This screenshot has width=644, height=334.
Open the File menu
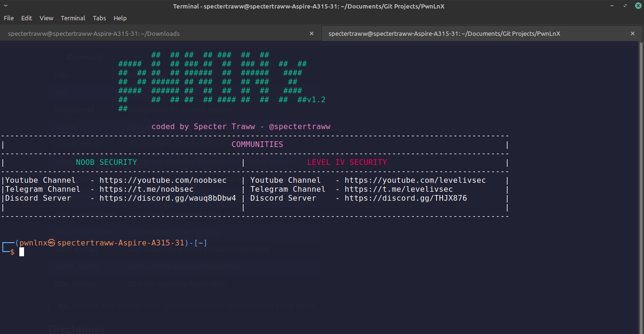point(8,18)
